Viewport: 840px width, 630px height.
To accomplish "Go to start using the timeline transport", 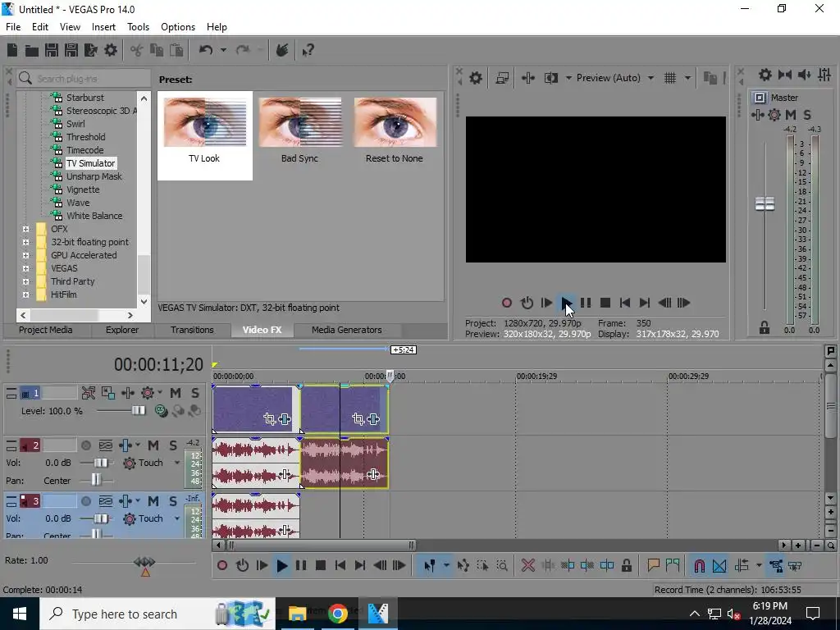I will 340,566.
